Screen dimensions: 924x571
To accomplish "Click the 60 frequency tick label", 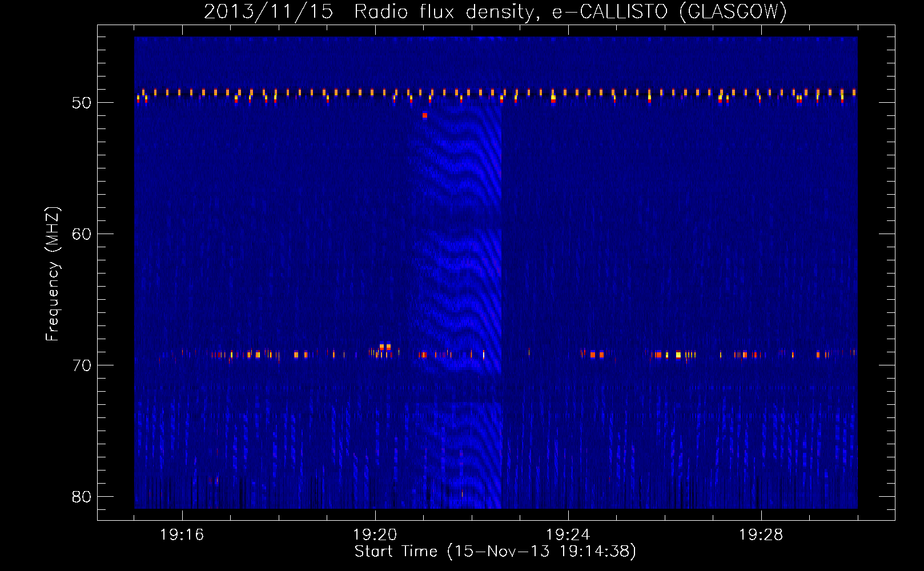I will (x=82, y=235).
